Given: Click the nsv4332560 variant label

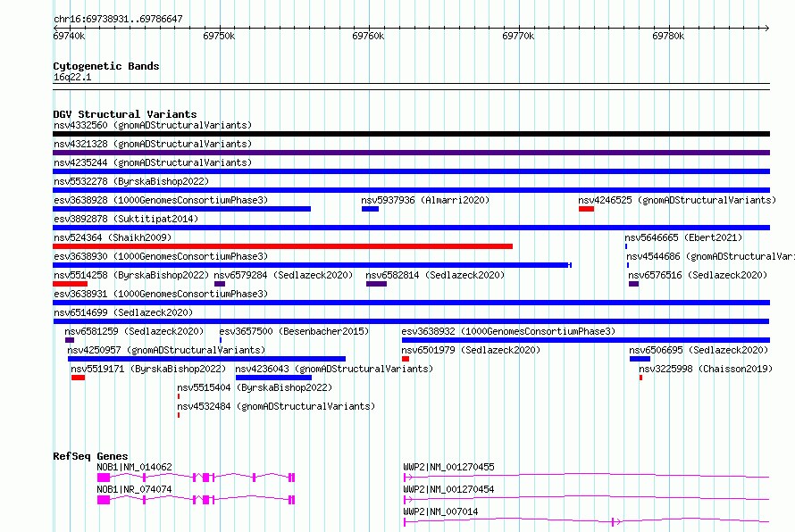Looking at the screenshot, I should pyautogui.click(x=153, y=125).
